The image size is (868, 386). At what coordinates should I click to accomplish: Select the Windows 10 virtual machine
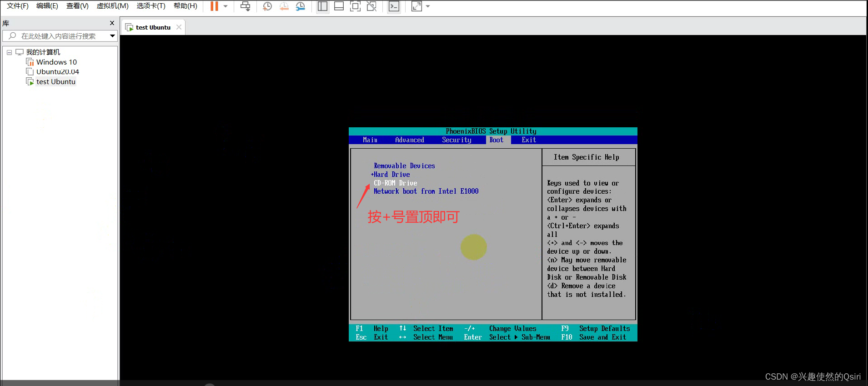(x=56, y=62)
